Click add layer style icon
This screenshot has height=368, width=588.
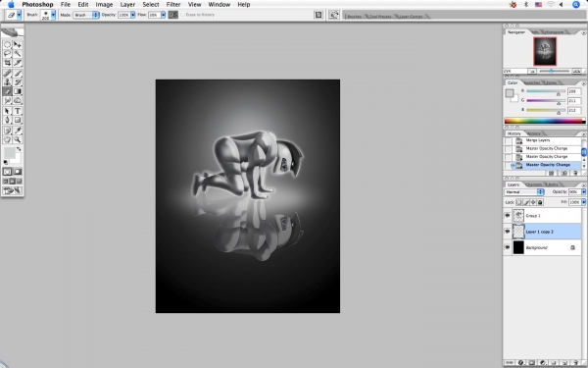521,363
